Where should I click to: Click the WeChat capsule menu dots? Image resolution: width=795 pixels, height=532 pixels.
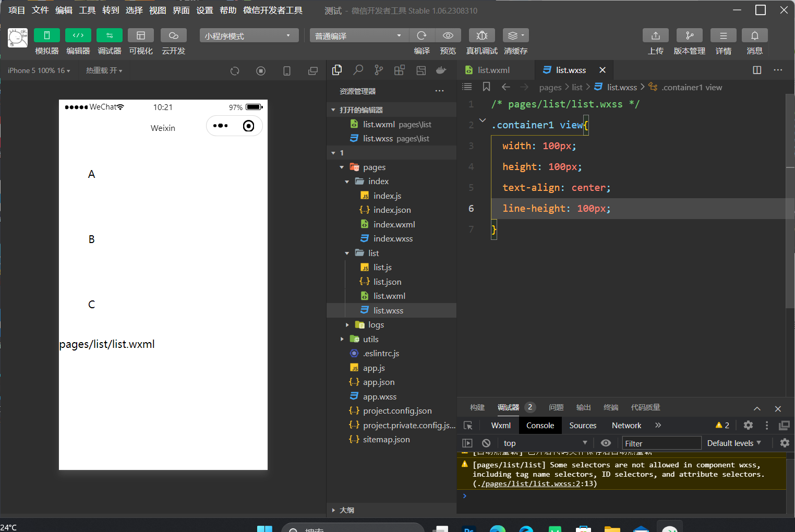[221, 126]
